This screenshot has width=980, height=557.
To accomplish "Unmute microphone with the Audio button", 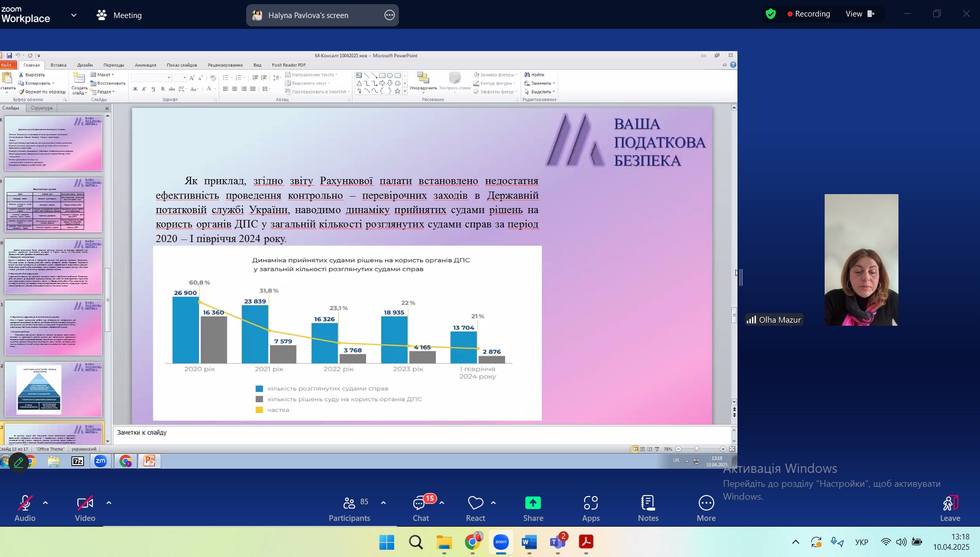I will (x=25, y=508).
